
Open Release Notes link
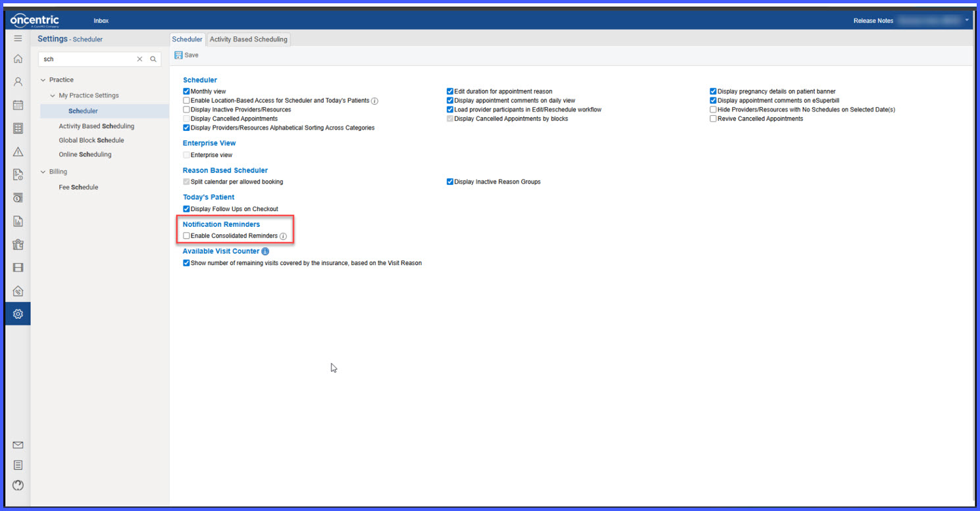coord(873,21)
